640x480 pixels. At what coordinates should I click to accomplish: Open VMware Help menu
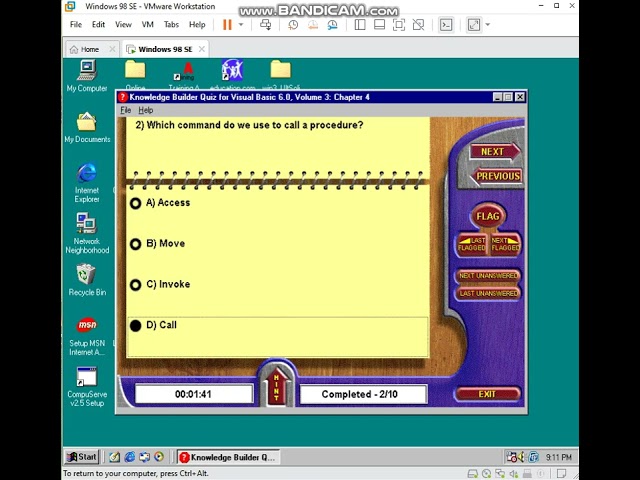tap(197, 24)
